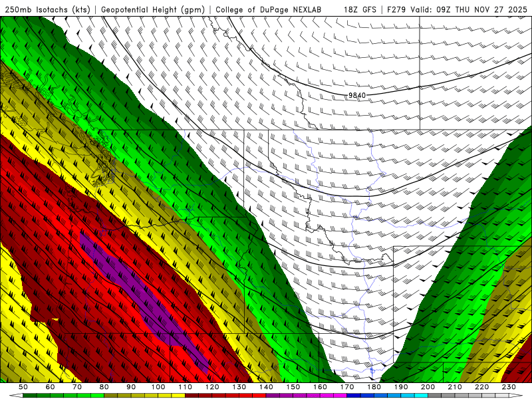Click the 'F279 Valid: 09Z THU NOV 27 2025' text

(x=457, y=9)
